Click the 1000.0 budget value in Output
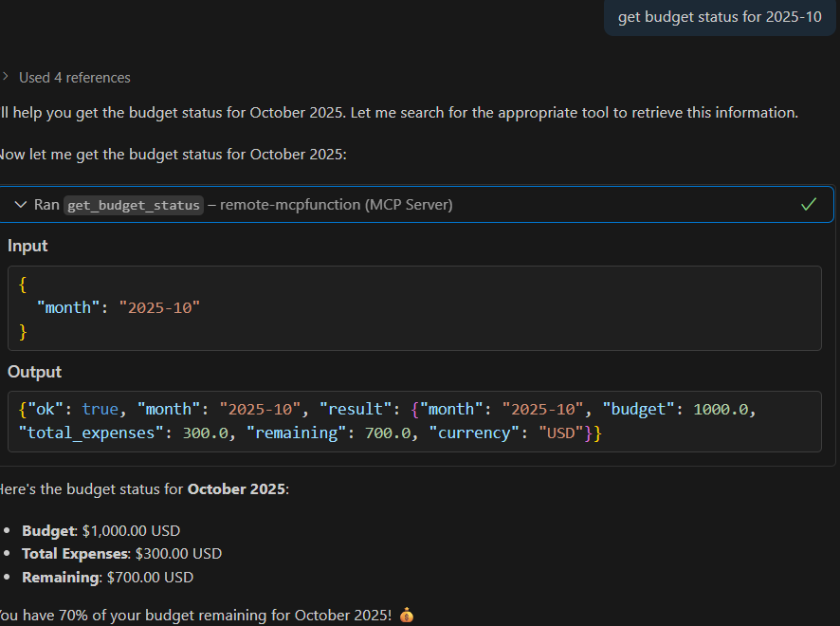This screenshot has width=840, height=626. click(x=723, y=409)
